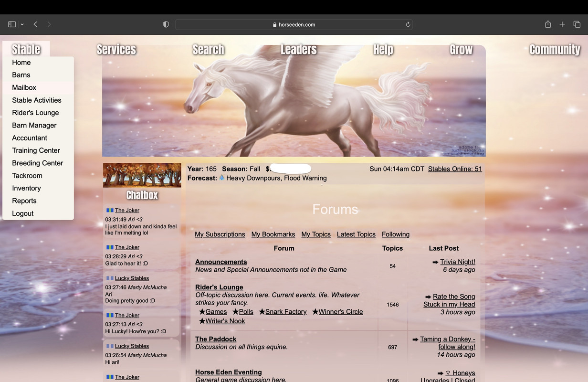Show the tab overview icon
Screen dimensions: 588x382
tap(577, 24)
